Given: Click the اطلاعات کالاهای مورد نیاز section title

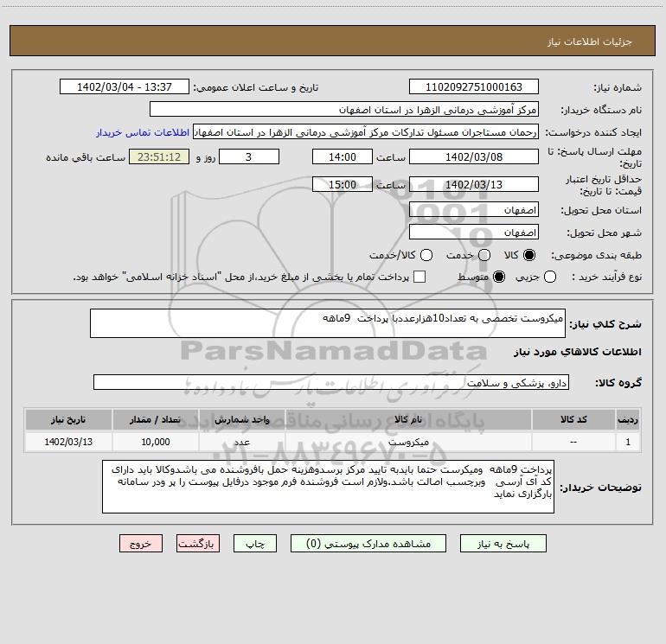Looking at the screenshot, I should coord(577,352).
